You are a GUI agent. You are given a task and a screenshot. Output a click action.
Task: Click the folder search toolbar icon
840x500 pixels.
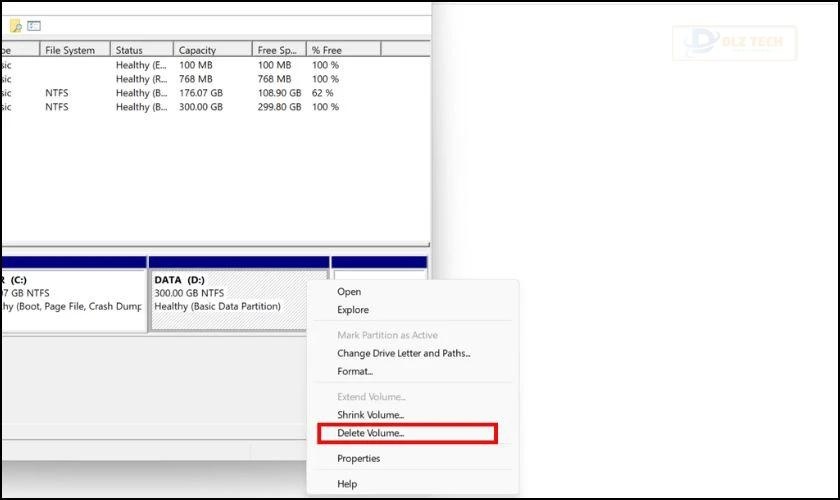click(x=16, y=26)
